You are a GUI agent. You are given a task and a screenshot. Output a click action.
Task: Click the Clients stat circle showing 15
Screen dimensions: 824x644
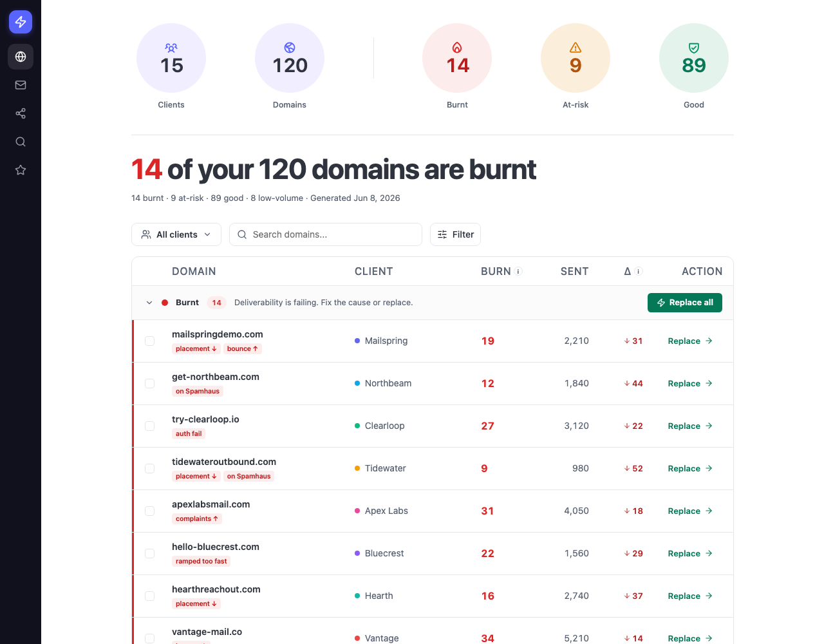[x=171, y=58]
